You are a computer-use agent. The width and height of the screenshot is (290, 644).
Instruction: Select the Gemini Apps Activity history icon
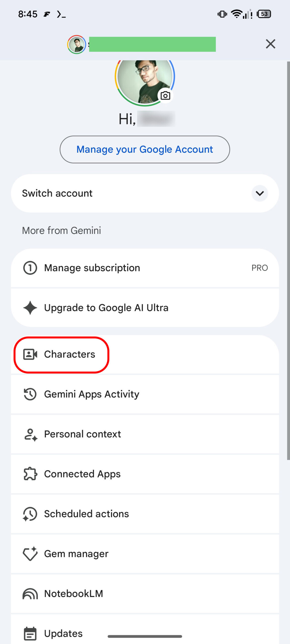tap(30, 394)
